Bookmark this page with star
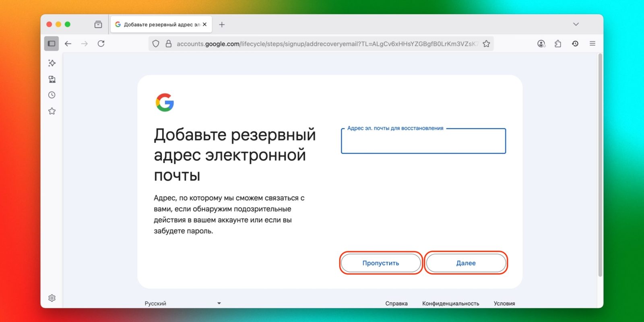644x322 pixels. (486, 43)
